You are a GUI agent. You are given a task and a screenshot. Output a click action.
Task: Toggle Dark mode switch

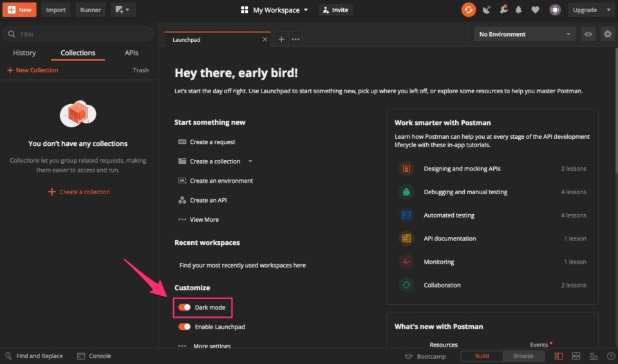(x=184, y=307)
